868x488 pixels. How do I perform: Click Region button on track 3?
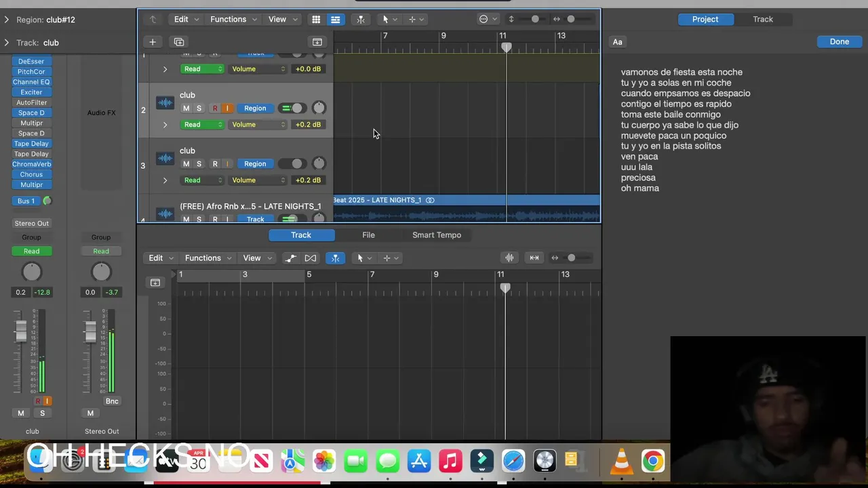(255, 164)
